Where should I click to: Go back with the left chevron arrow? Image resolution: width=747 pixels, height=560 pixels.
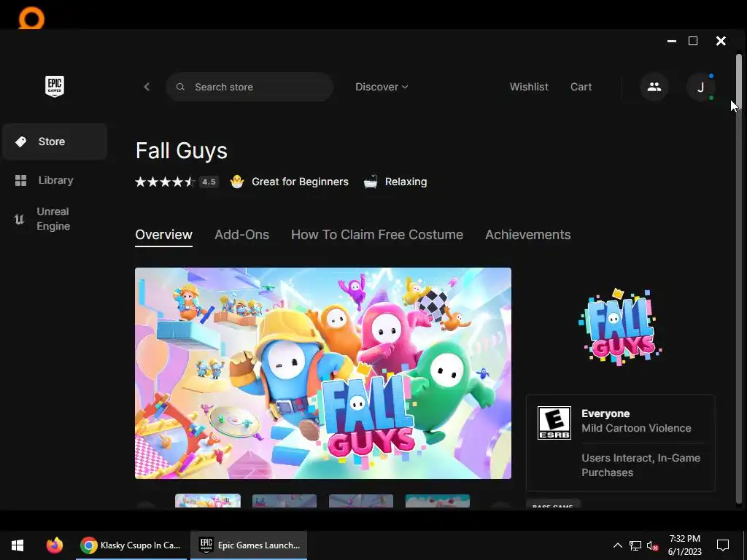coord(147,87)
